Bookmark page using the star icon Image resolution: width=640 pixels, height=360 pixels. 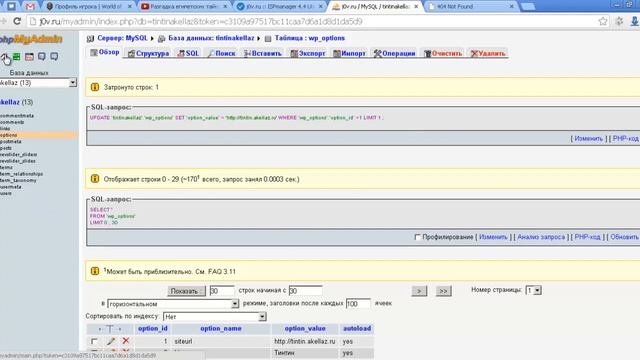[x=602, y=21]
